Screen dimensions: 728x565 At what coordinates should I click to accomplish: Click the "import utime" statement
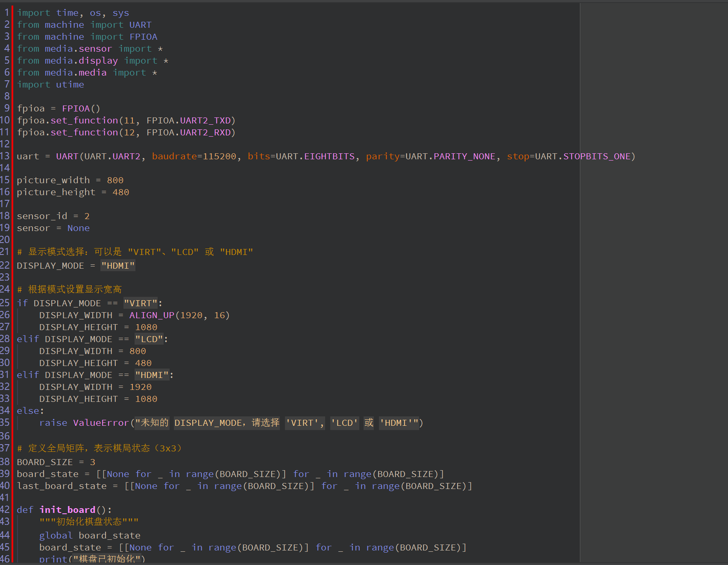coord(50,85)
